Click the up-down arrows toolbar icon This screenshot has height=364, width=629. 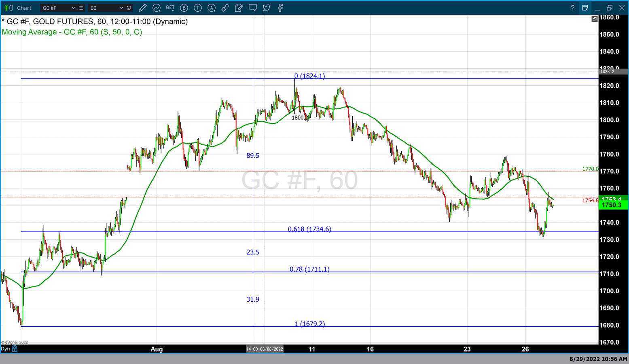[225, 8]
